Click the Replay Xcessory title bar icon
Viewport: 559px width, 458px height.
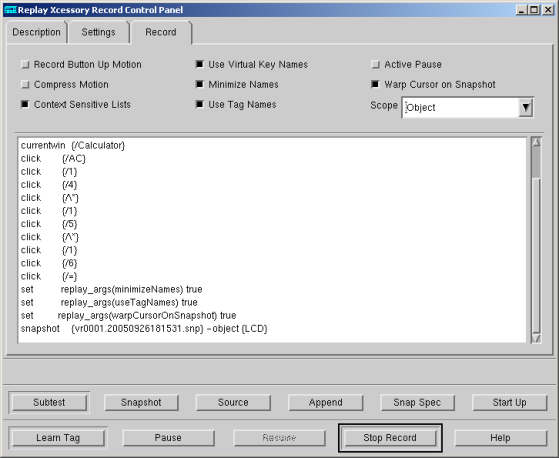point(10,10)
